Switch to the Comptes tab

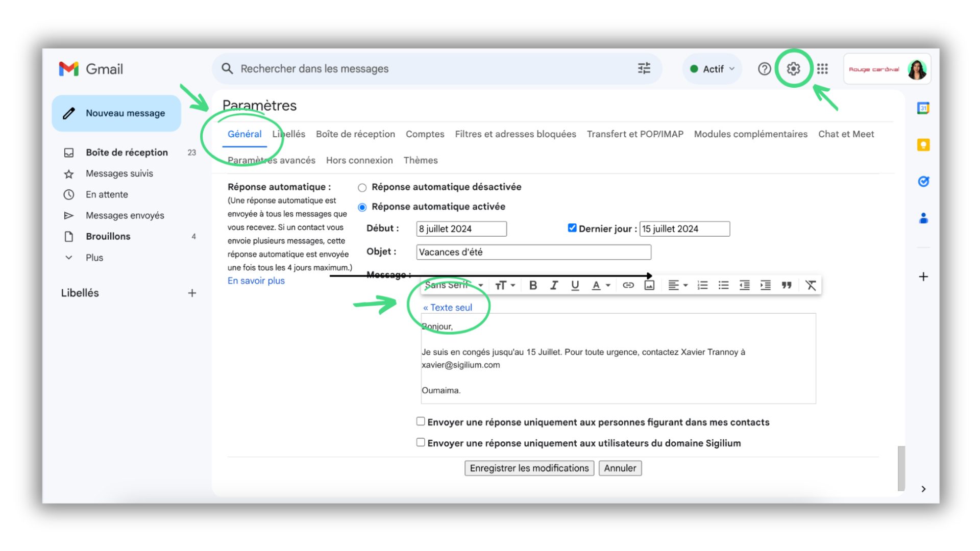425,134
